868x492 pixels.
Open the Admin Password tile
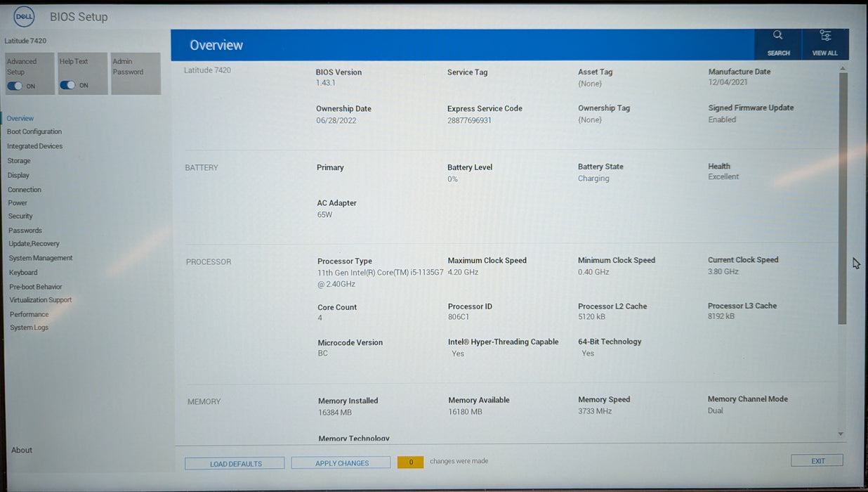(x=136, y=74)
